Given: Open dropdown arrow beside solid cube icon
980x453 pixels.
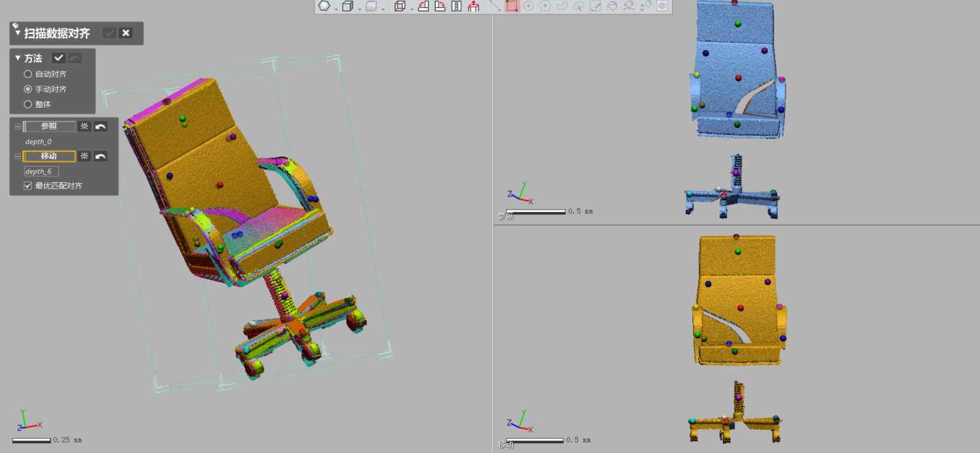Looking at the screenshot, I should point(360,8).
